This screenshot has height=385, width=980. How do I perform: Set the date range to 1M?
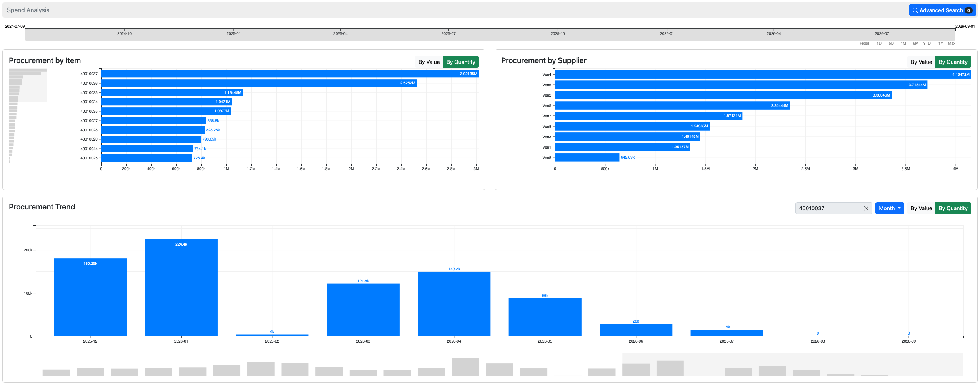click(903, 44)
